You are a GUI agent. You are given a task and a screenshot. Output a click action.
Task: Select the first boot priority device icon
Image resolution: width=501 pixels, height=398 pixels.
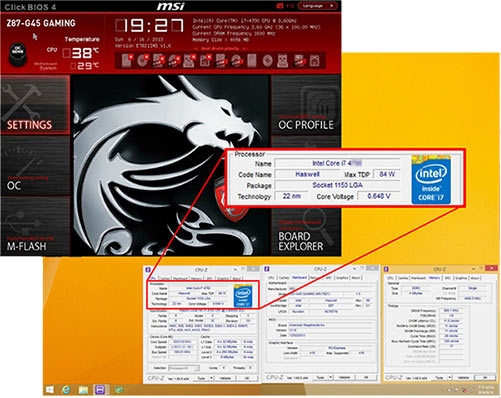click(x=127, y=60)
